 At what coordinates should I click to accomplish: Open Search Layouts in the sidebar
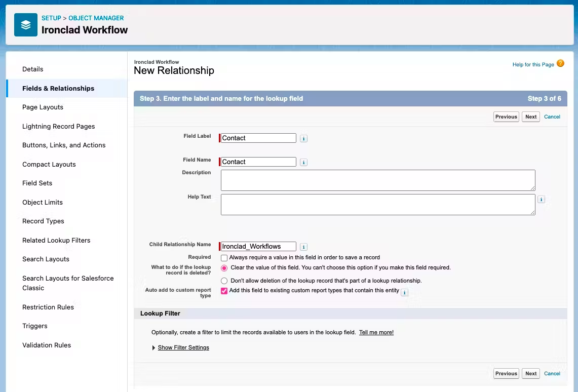46,259
